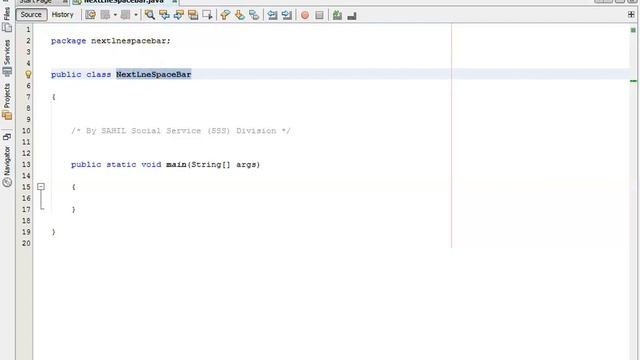The height and width of the screenshot is (360, 640).
Task: Shift the line left icon
Action: tap(272, 15)
